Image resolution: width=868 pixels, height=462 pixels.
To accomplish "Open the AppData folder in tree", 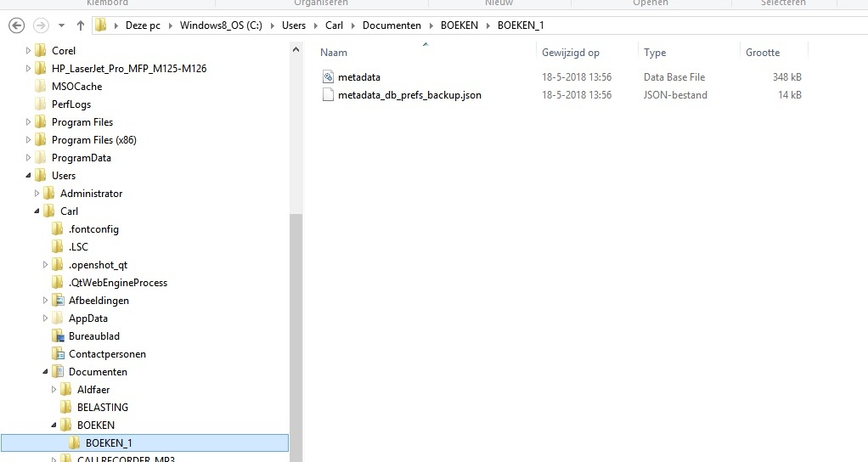I will [x=88, y=318].
